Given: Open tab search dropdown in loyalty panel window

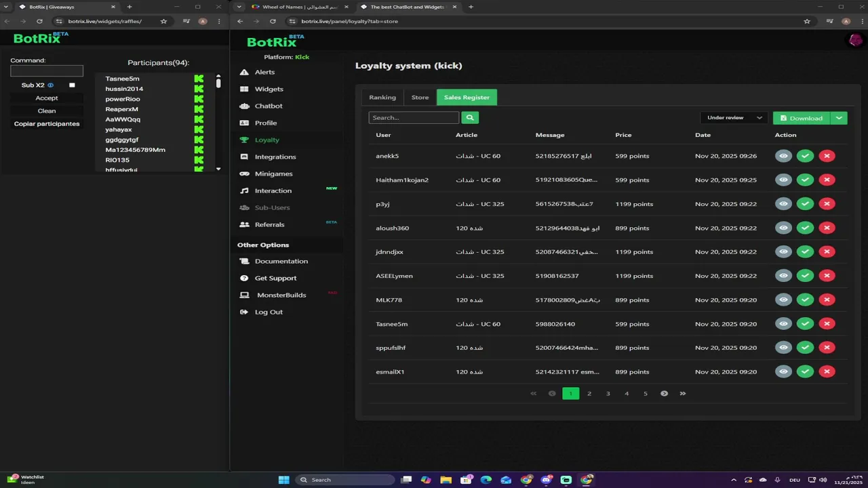Looking at the screenshot, I should point(239,7).
